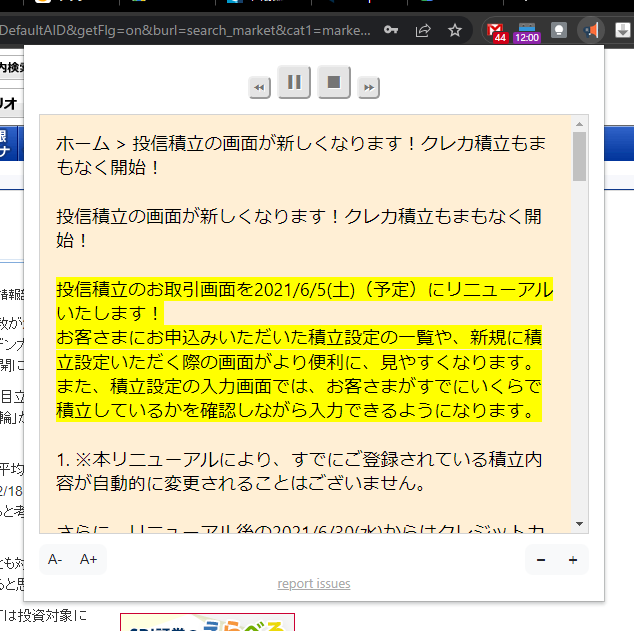The width and height of the screenshot is (634, 631).
Task: Decrease font size with A- button
Action: coord(55,560)
